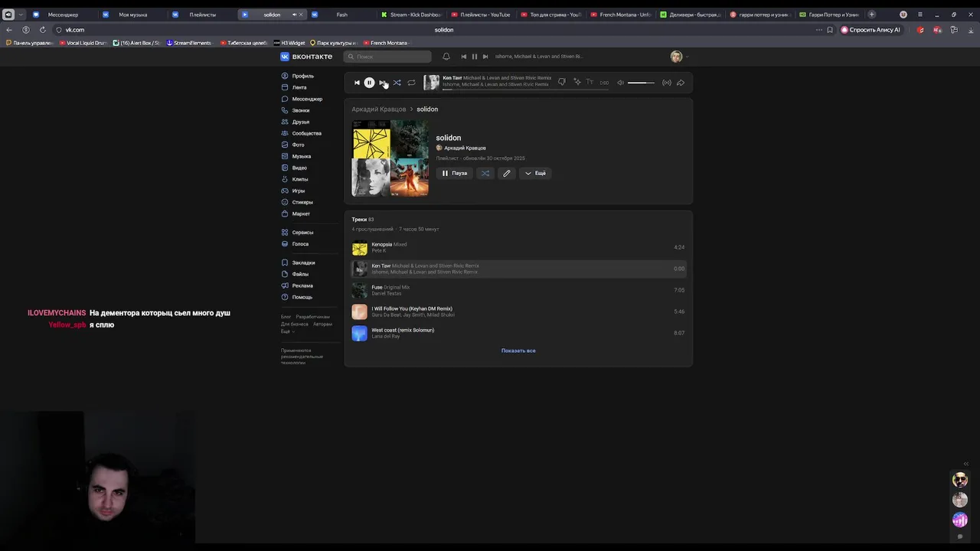This screenshot has width=980, height=551.
Task: Pause from the header mini-player
Action: (x=474, y=57)
